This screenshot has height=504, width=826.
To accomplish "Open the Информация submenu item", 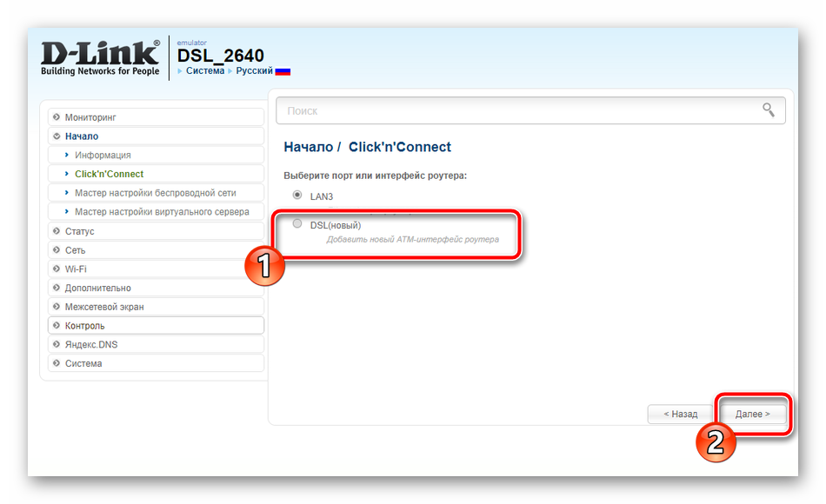I will (156, 155).
